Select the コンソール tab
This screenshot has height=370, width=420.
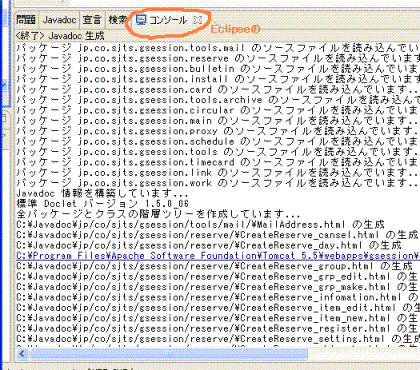[x=168, y=20]
